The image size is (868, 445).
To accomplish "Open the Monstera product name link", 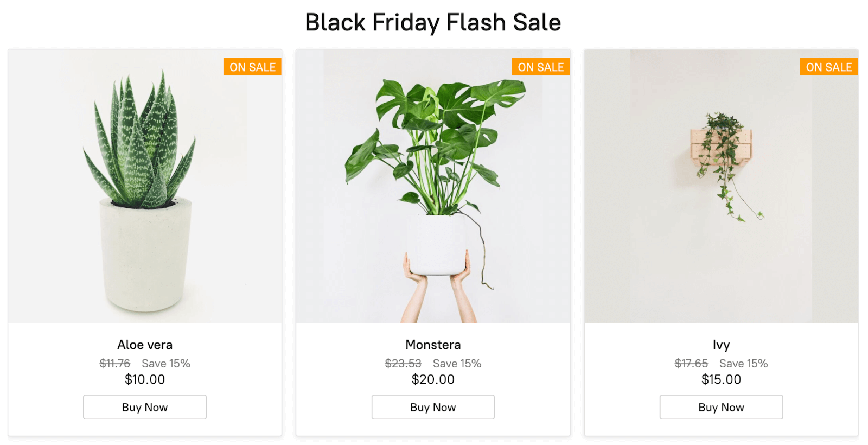I will 432,345.
